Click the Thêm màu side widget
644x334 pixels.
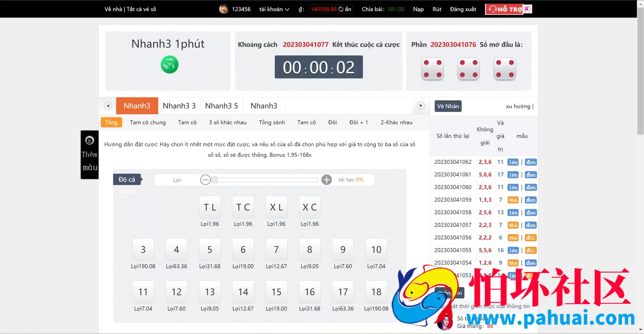pyautogui.click(x=90, y=155)
